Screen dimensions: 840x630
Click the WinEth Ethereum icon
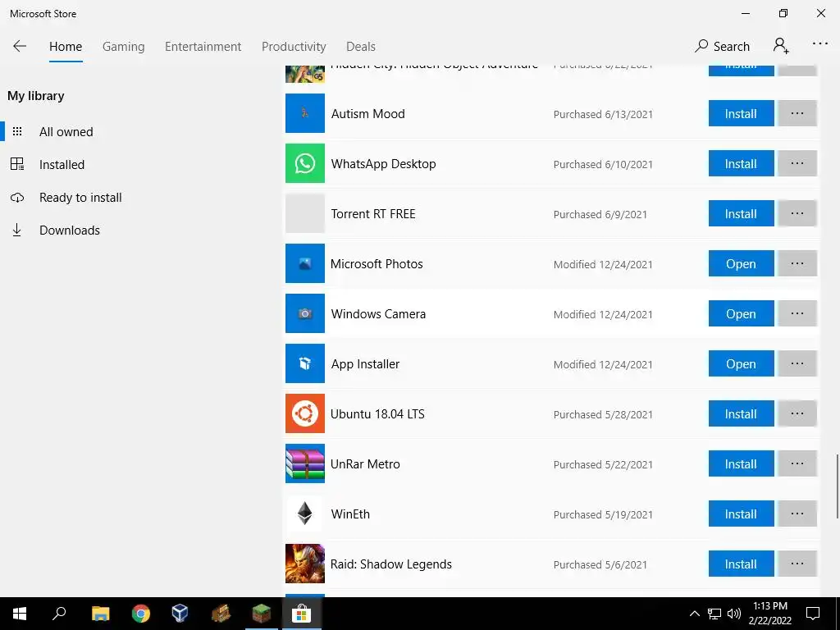pos(305,514)
